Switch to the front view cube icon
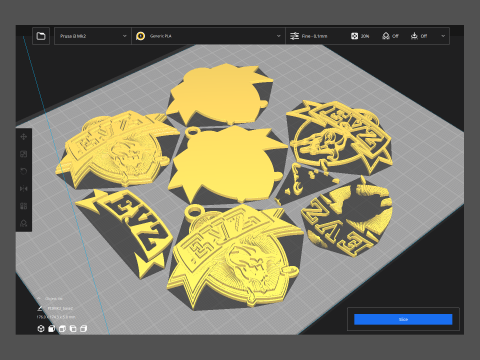The image size is (480, 360). click(x=51, y=329)
